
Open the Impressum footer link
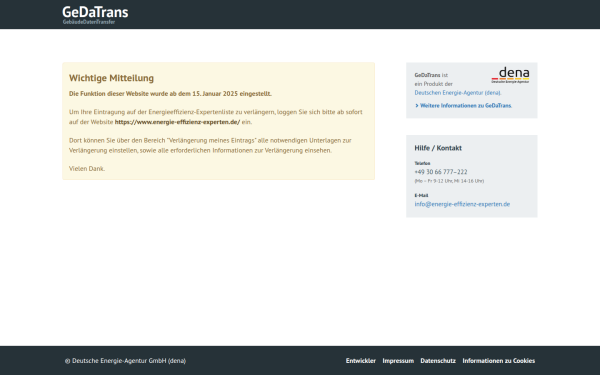tap(398, 360)
